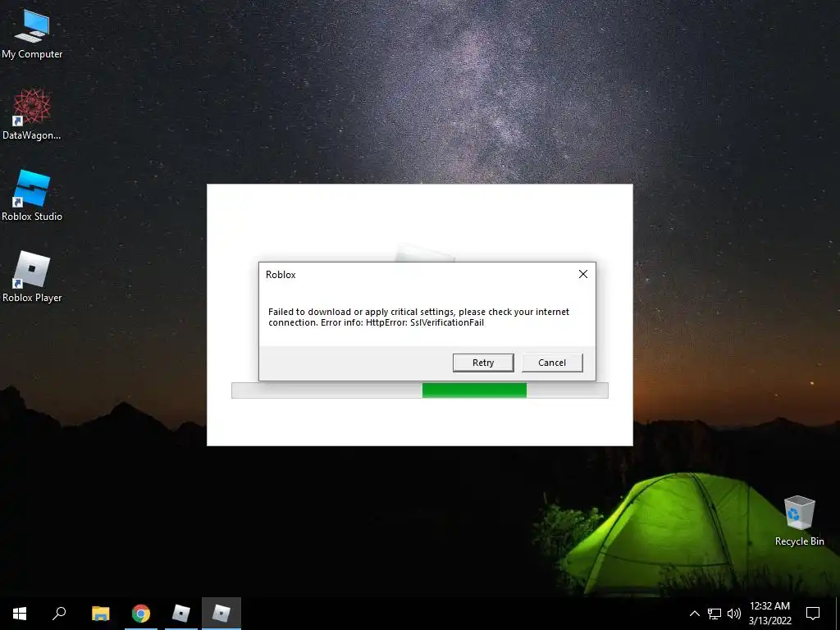Select the Roblox Player desktop shortcut
Screen dimensions: 840x630
(32, 277)
